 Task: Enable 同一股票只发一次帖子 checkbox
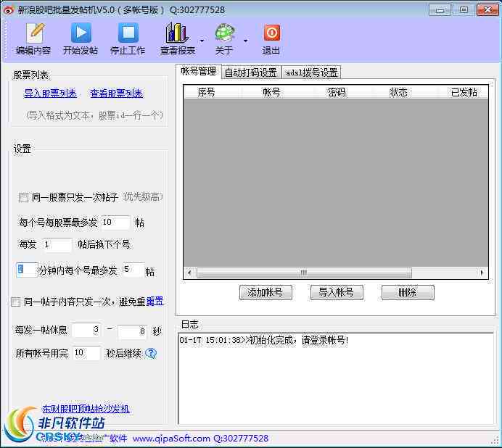coord(23,197)
